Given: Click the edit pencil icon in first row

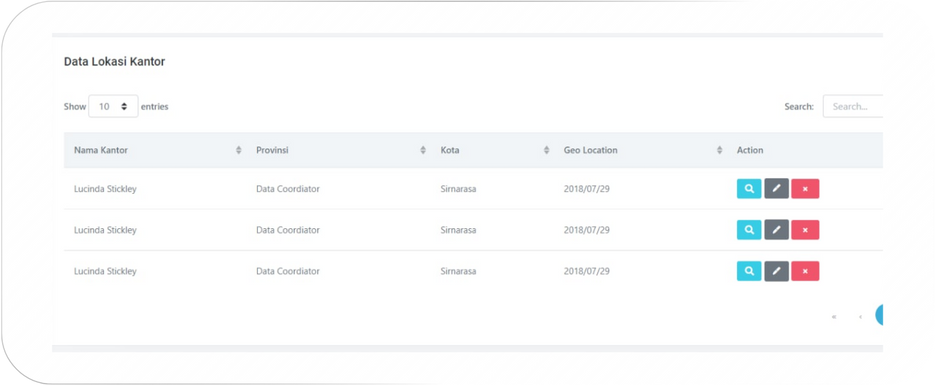Looking at the screenshot, I should (x=776, y=189).
